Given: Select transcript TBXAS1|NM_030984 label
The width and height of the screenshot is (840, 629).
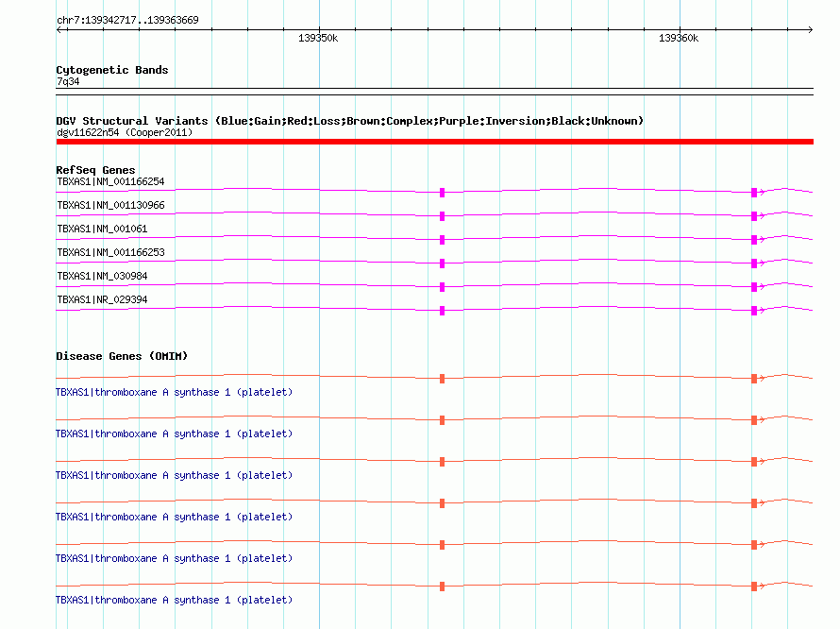Looking at the screenshot, I should pos(102,276).
